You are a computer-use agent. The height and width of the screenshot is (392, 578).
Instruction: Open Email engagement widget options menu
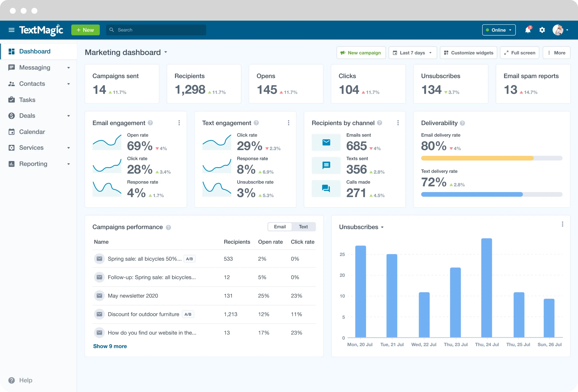(179, 123)
